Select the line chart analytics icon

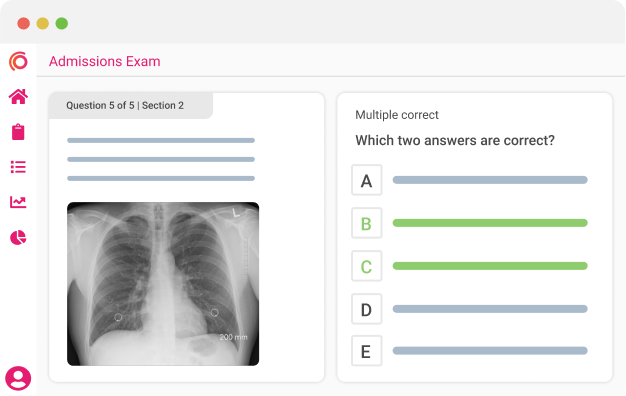point(18,202)
